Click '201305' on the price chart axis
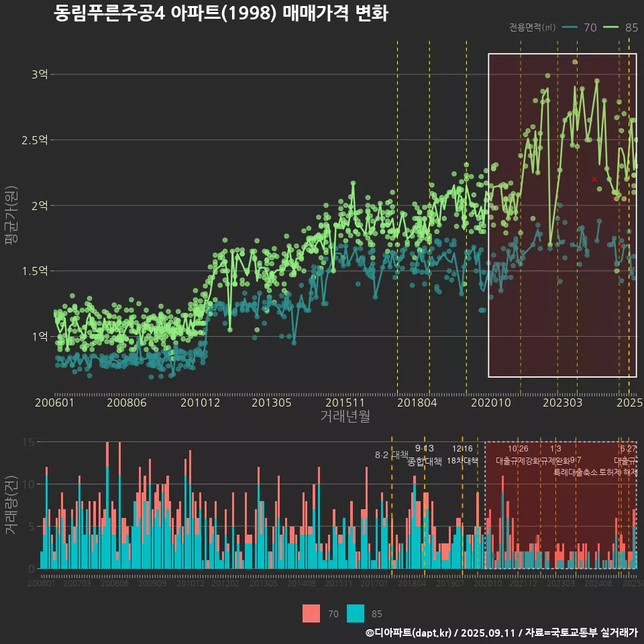The height and width of the screenshot is (644, 644). (272, 402)
